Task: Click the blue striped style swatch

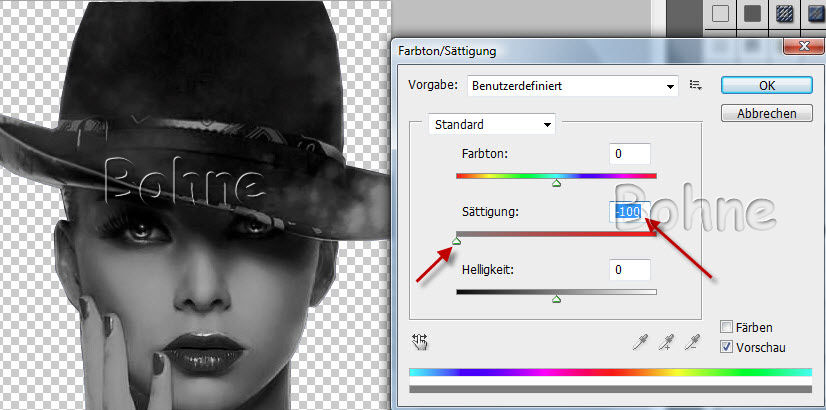Action: [784, 13]
